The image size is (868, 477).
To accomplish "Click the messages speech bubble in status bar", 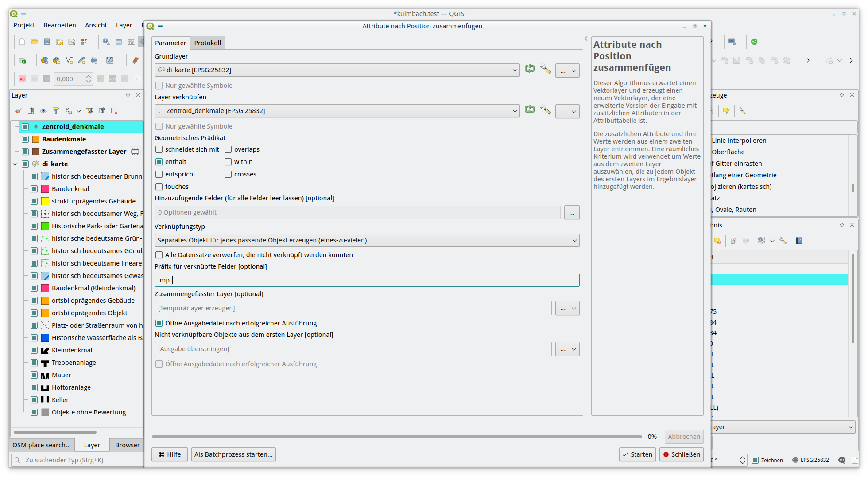I will [842, 460].
